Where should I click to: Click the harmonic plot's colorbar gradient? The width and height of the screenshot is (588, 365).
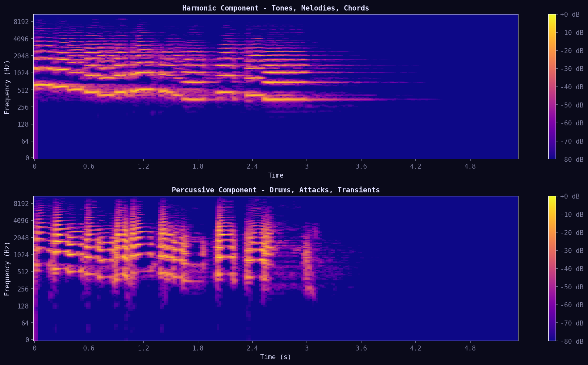[x=552, y=86]
